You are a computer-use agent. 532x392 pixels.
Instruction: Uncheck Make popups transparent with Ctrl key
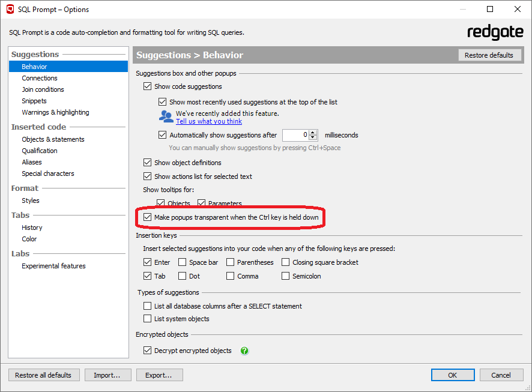pos(148,217)
